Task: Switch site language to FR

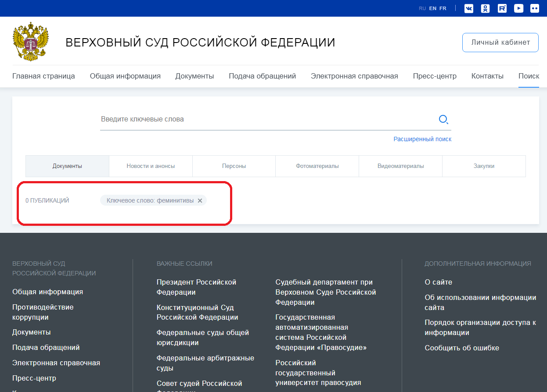Action: click(x=443, y=8)
